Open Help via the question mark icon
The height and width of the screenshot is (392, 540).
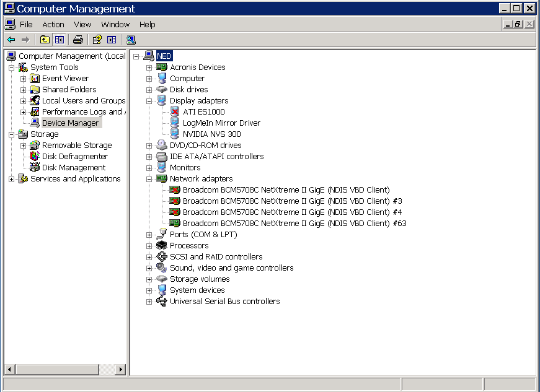point(97,40)
